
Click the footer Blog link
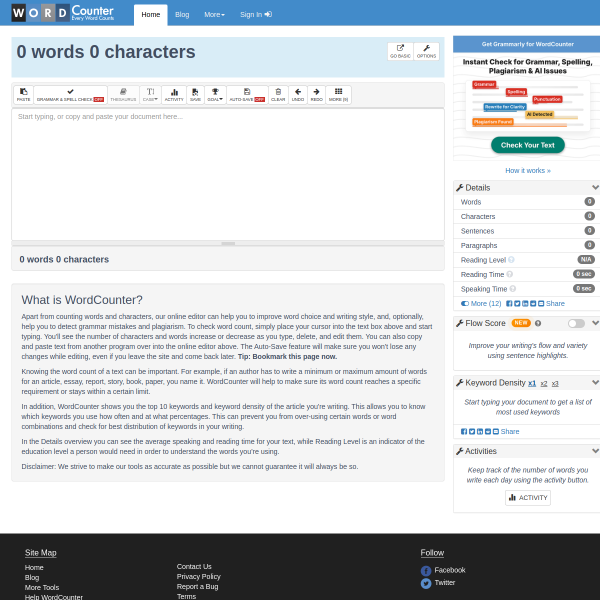coord(32,577)
